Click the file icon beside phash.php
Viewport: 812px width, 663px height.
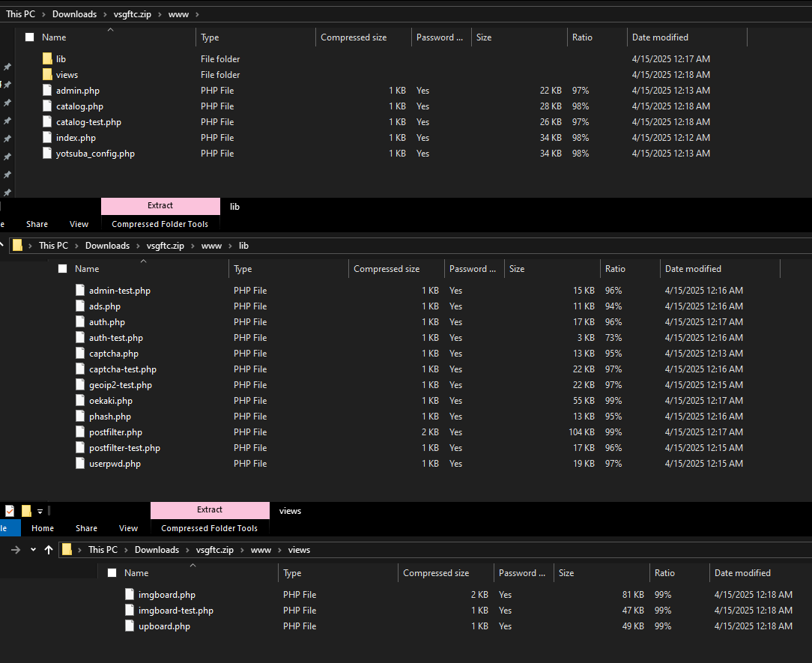click(79, 417)
